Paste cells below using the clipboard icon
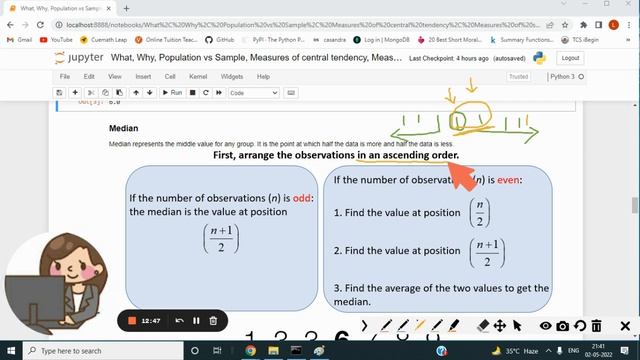 (x=119, y=93)
